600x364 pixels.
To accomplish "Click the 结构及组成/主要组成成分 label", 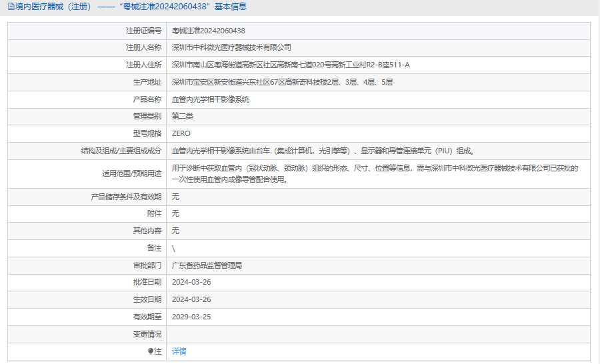I will [x=121, y=151].
